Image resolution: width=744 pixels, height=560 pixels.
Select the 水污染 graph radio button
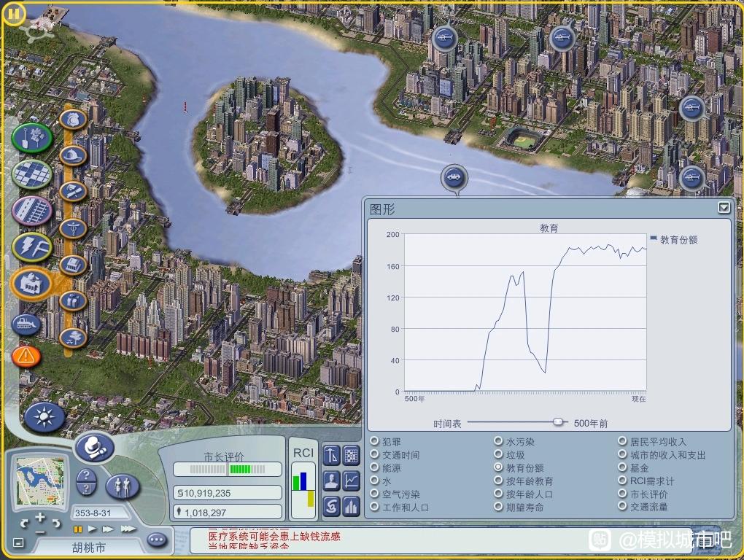(x=499, y=441)
